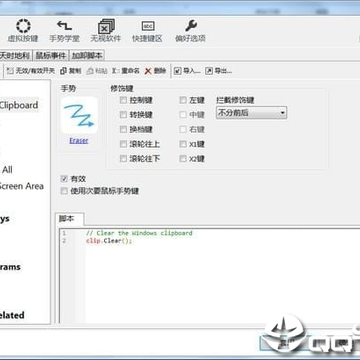The image size is (360, 360).
Task: Click the 导出... export toolbar button
Action: pyautogui.click(x=218, y=71)
